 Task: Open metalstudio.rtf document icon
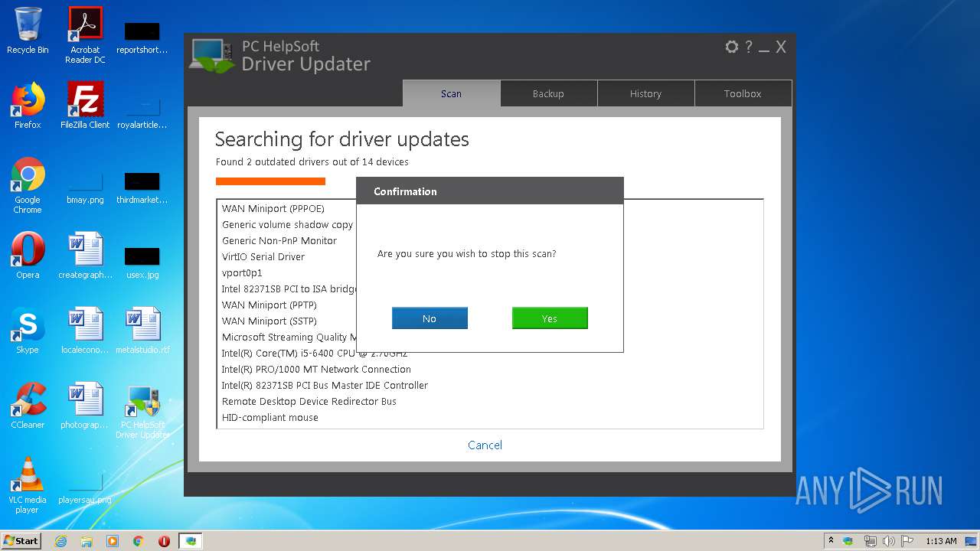coord(142,331)
